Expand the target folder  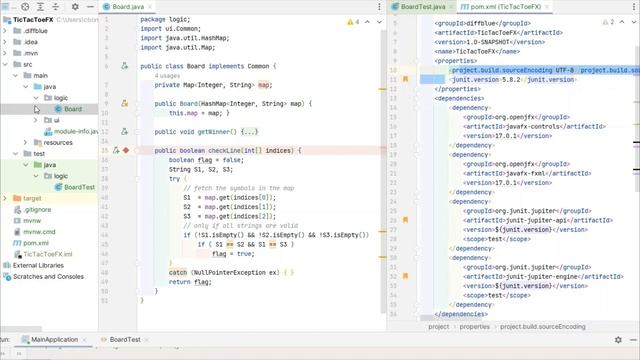pyautogui.click(x=5, y=198)
